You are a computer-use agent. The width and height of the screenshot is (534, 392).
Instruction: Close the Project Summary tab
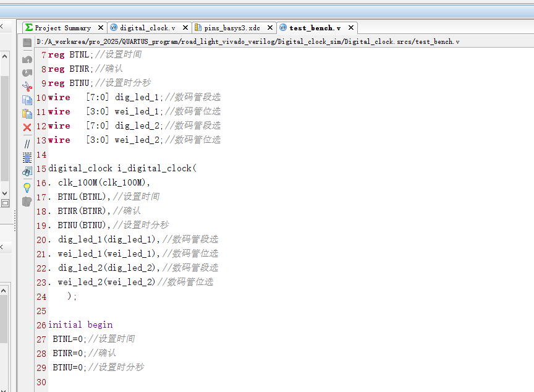pyautogui.click(x=101, y=28)
